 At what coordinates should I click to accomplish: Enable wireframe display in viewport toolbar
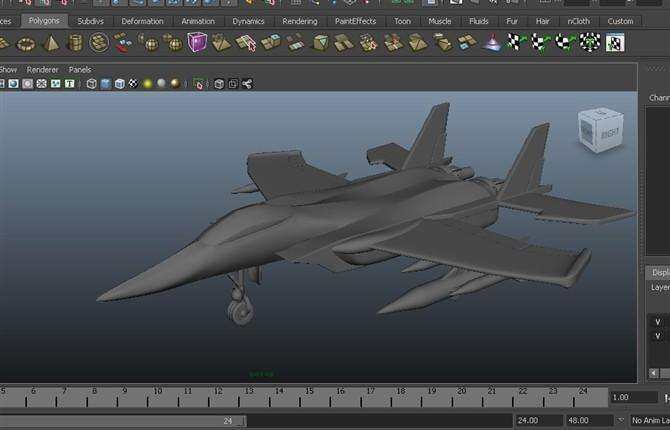pyautogui.click(x=91, y=84)
